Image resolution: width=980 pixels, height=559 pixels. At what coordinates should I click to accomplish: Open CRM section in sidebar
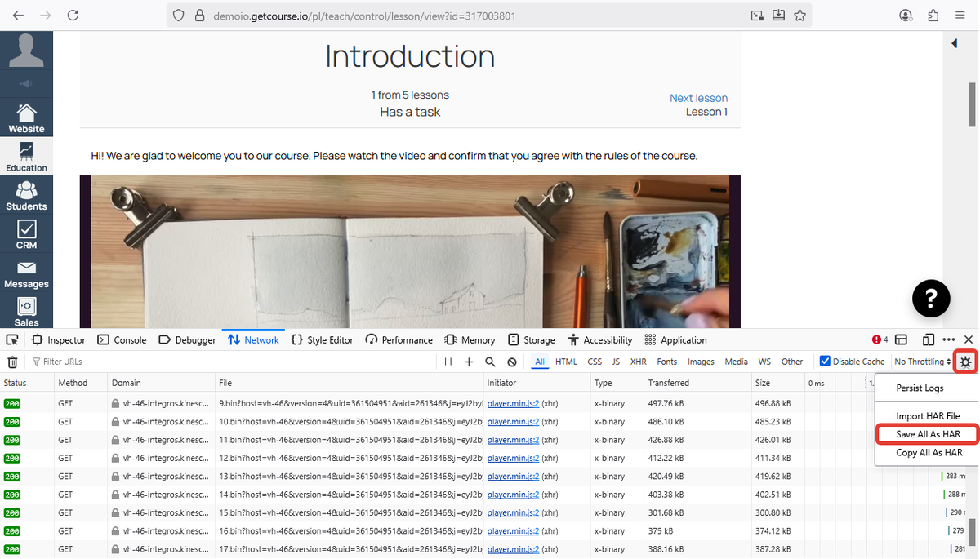click(x=26, y=233)
